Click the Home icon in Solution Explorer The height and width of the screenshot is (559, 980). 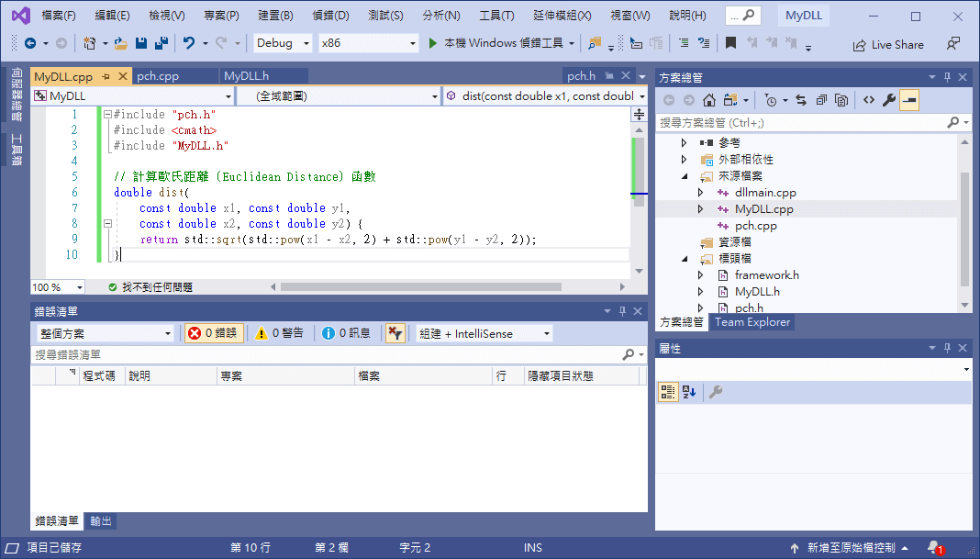(708, 100)
